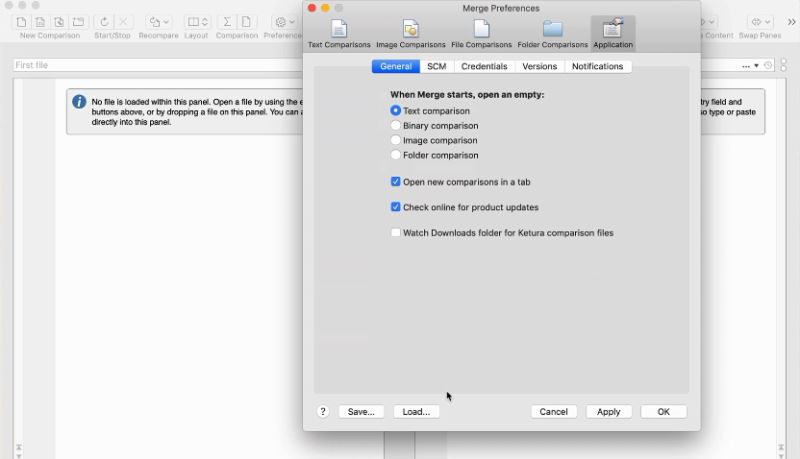
Task: Click the Save... button
Action: (x=361, y=412)
